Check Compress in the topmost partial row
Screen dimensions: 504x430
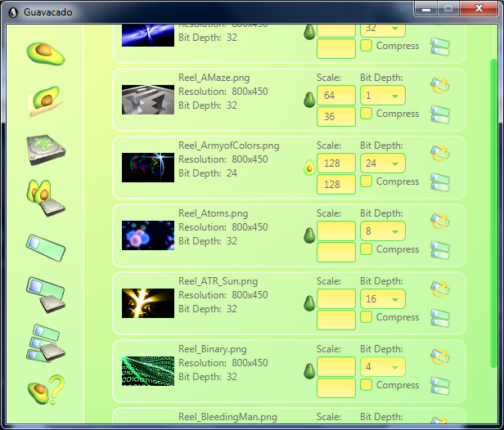point(366,46)
